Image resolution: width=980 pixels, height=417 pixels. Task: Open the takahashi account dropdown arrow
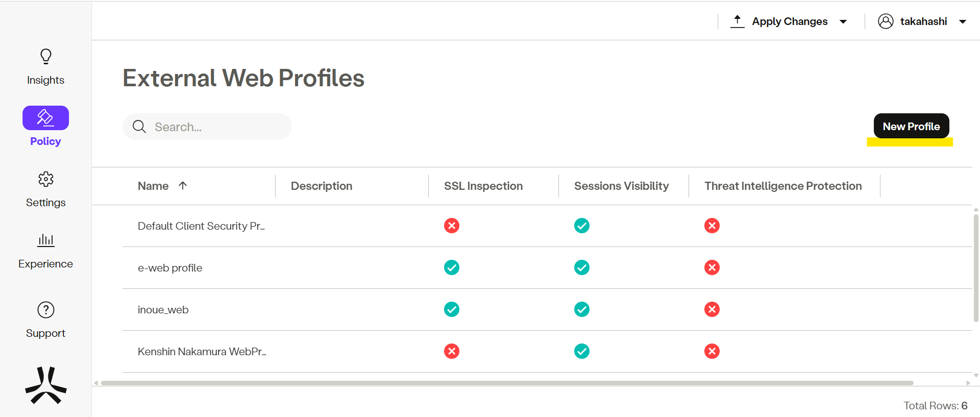point(963,22)
